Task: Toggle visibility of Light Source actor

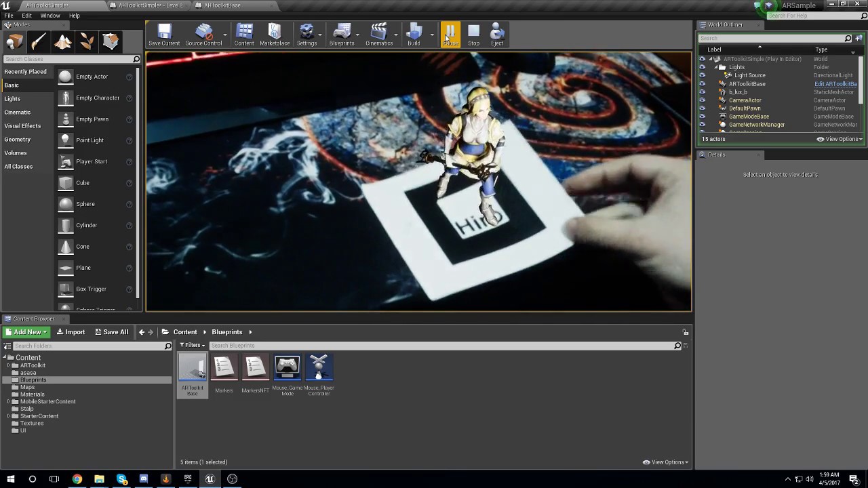Action: (x=702, y=75)
